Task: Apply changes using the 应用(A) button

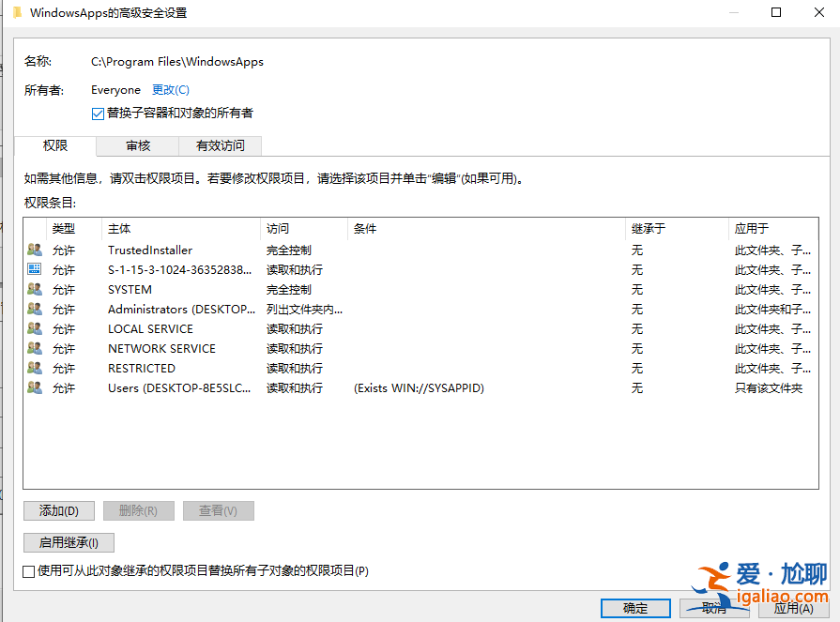Action: click(x=796, y=608)
